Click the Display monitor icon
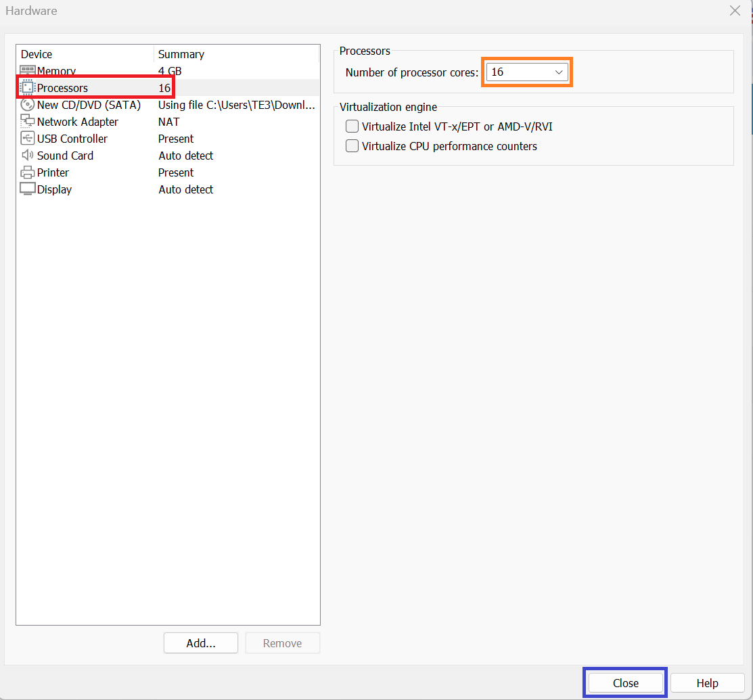 pos(27,189)
